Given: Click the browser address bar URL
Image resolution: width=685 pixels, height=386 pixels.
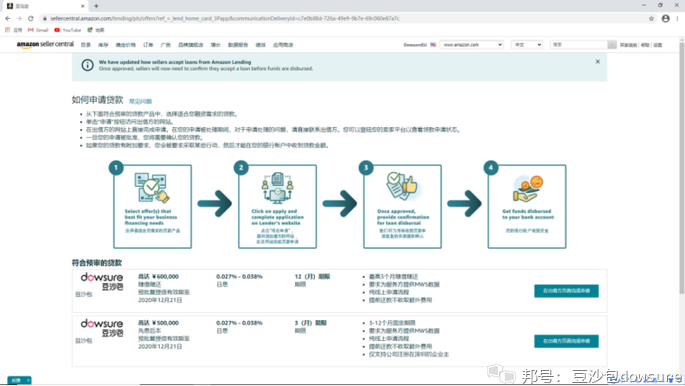Looking at the screenshot, I should click(x=225, y=18).
